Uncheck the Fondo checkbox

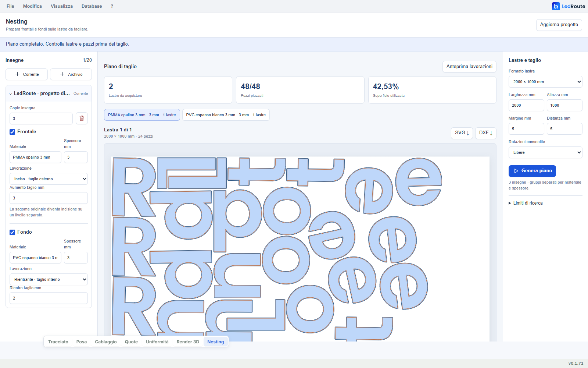click(12, 232)
